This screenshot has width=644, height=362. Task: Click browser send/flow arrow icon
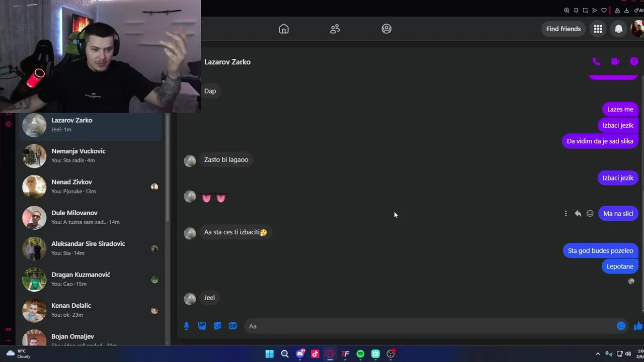pyautogui.click(x=594, y=10)
